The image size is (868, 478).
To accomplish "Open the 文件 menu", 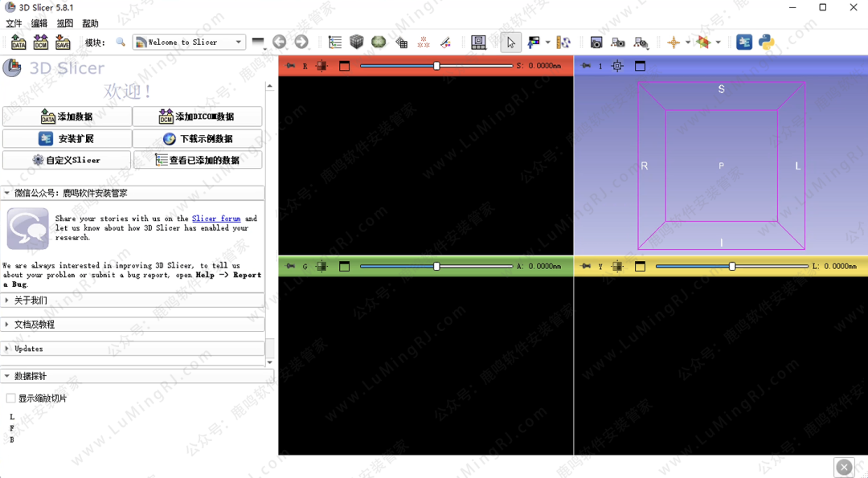I will (14, 23).
